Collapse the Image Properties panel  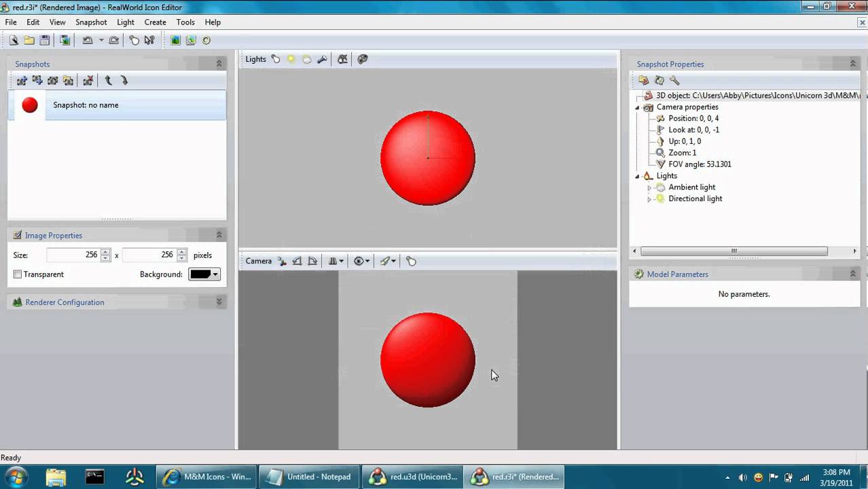[219, 234]
